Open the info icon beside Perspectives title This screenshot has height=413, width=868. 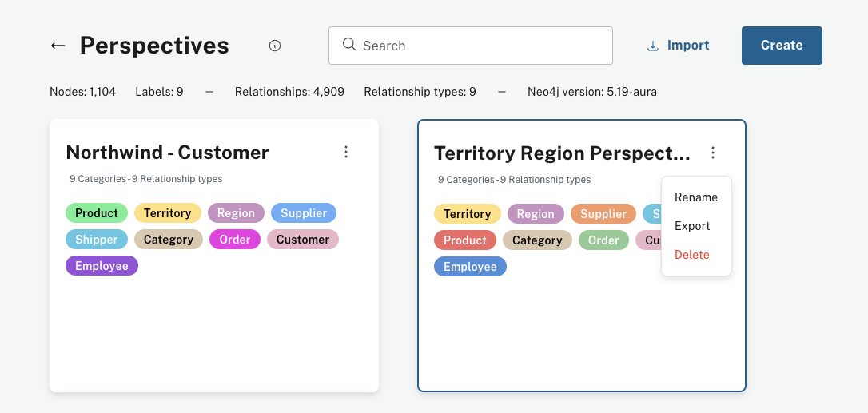tap(275, 46)
